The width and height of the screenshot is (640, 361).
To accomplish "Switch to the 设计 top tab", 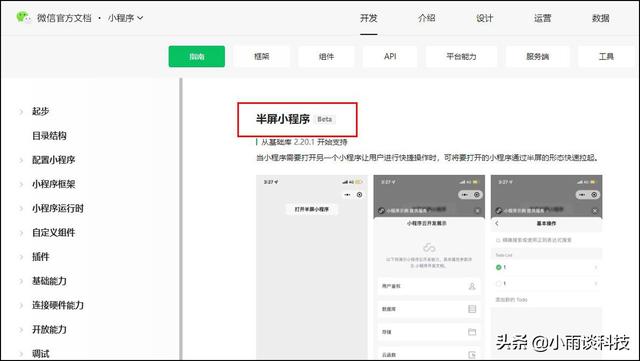I will (484, 18).
